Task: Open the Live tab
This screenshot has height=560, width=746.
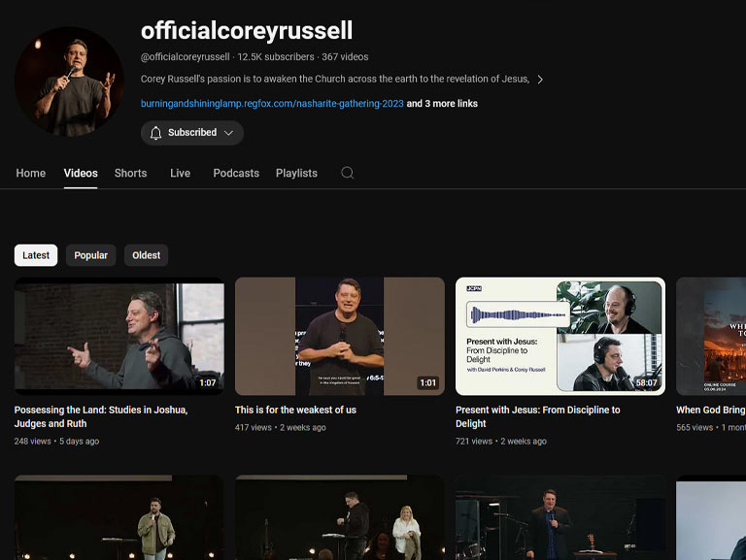Action: click(x=180, y=173)
